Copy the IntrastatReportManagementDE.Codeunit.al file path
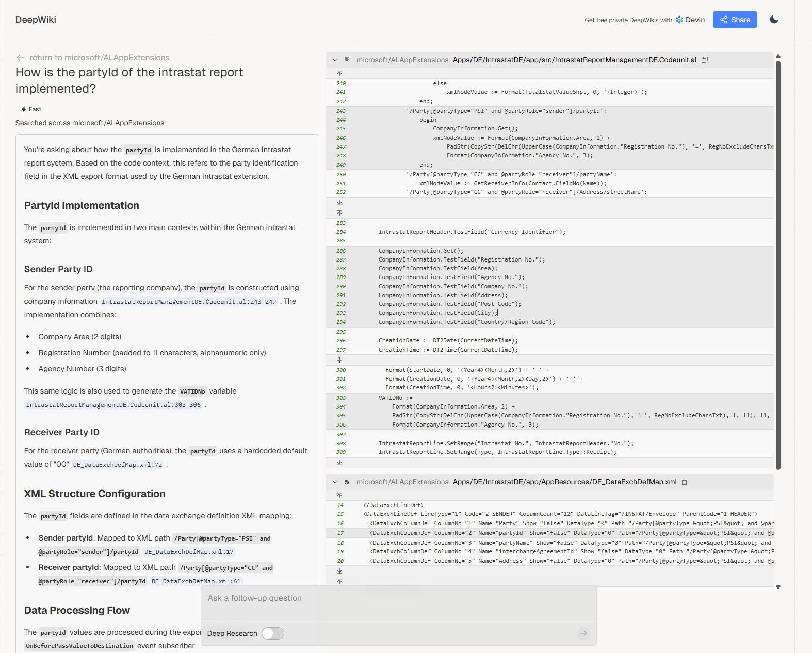The image size is (812, 653). pos(705,60)
